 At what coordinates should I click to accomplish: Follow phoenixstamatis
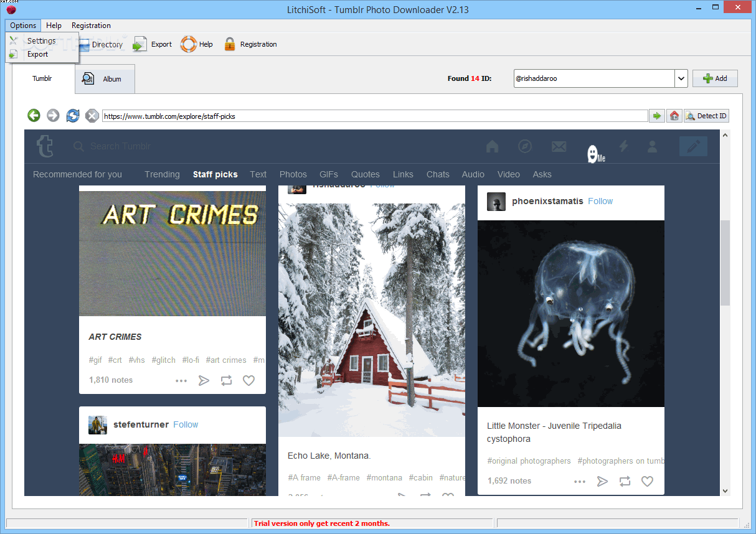pos(600,201)
